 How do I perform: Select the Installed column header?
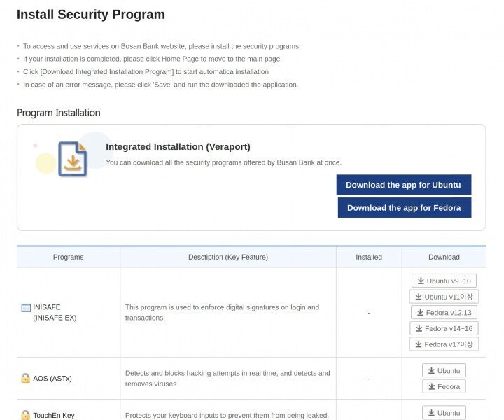[x=369, y=257]
